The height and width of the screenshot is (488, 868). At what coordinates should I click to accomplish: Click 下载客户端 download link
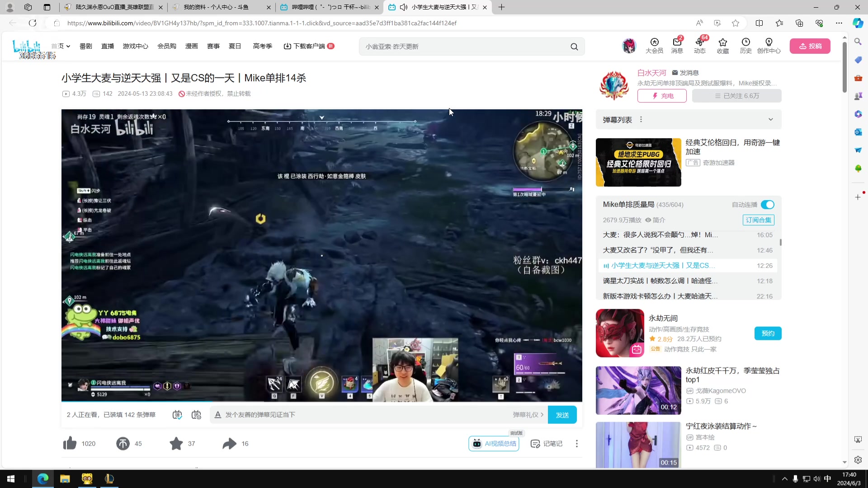[309, 46]
